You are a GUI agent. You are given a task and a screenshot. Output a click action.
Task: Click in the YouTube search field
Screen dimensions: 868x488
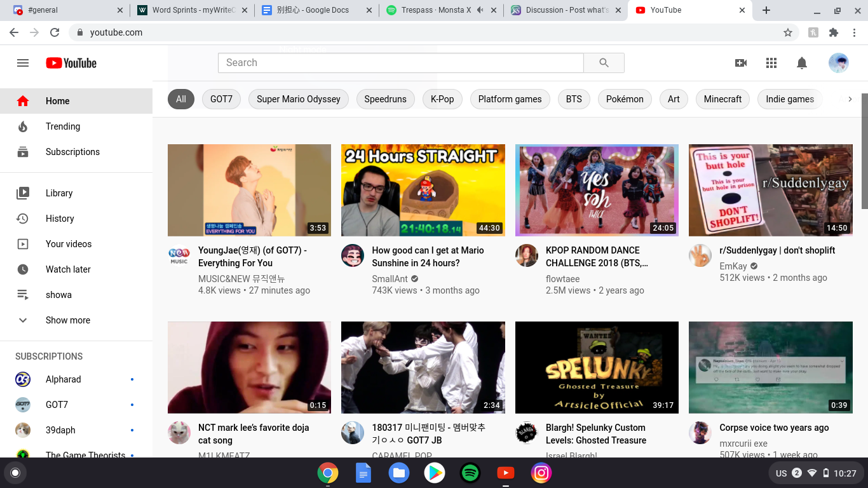(x=401, y=63)
